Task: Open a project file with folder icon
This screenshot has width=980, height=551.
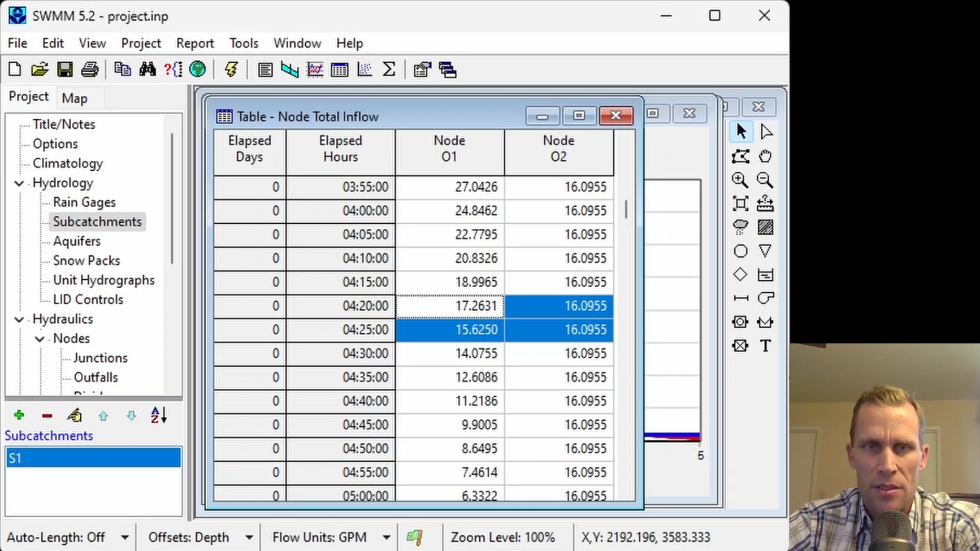Action: pos(40,70)
